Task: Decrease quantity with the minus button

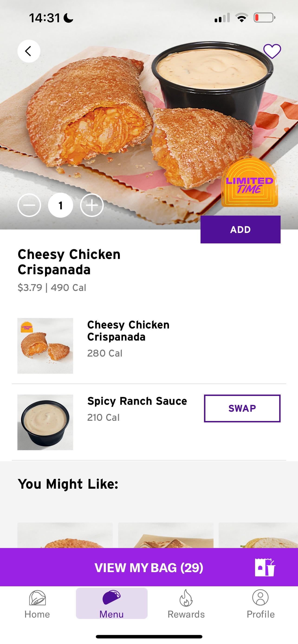Action: tap(29, 205)
